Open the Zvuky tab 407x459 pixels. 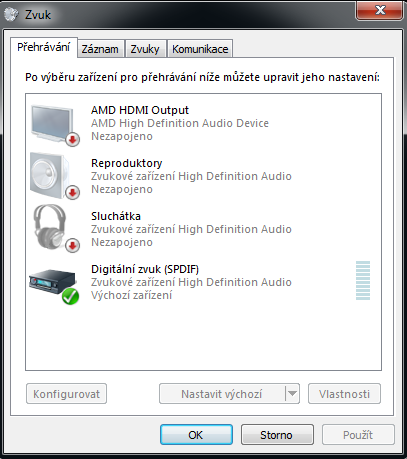coord(145,49)
